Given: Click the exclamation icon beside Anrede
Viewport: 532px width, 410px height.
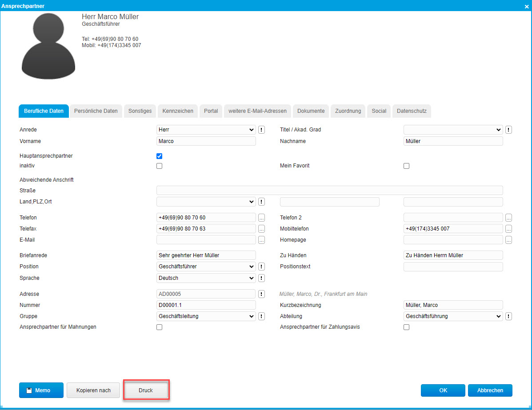Looking at the screenshot, I should tap(261, 129).
